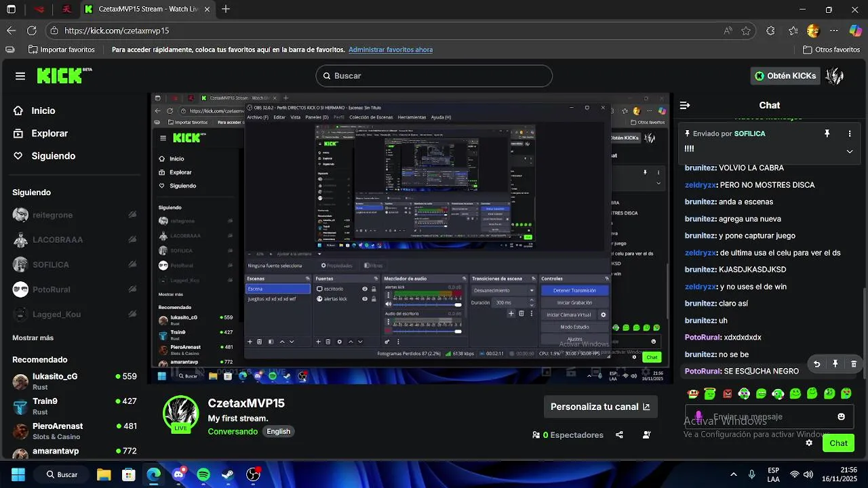Click username brunitez on VOLVIO LA CABRA
The width and height of the screenshot is (868, 488).
coord(701,167)
